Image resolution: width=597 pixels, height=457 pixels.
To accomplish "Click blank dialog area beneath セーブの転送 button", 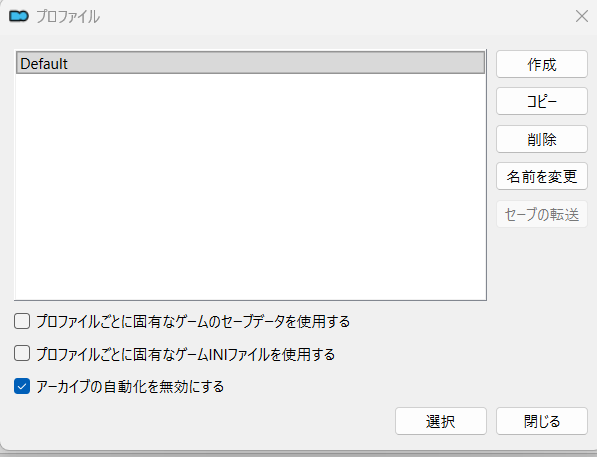I will pyautogui.click(x=541, y=305).
